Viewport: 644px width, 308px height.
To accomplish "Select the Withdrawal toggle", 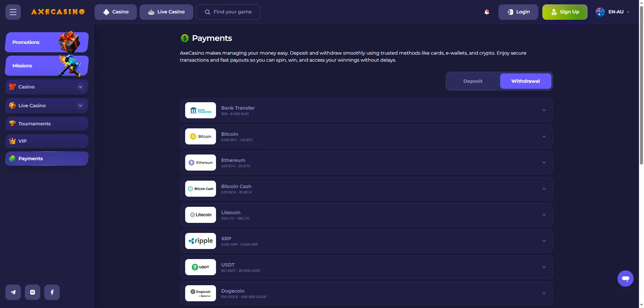I will pos(526,81).
